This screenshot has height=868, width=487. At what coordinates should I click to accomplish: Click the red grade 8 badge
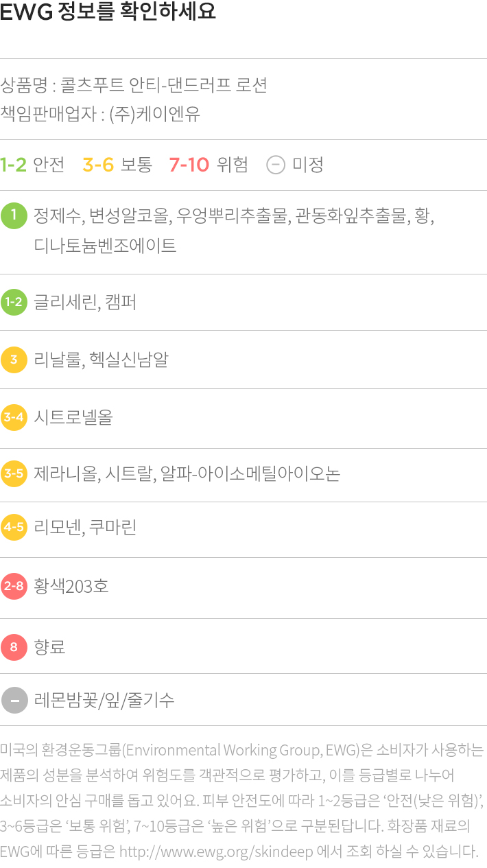point(14,646)
